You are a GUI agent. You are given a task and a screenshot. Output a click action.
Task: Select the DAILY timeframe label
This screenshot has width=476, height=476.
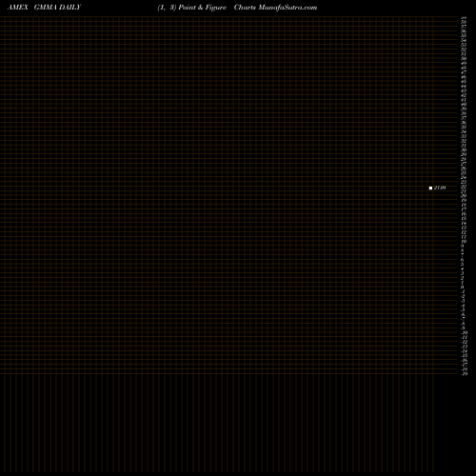(x=69, y=8)
